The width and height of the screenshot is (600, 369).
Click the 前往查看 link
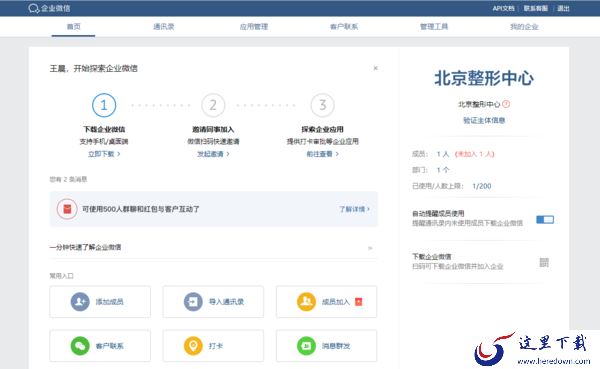click(322, 154)
